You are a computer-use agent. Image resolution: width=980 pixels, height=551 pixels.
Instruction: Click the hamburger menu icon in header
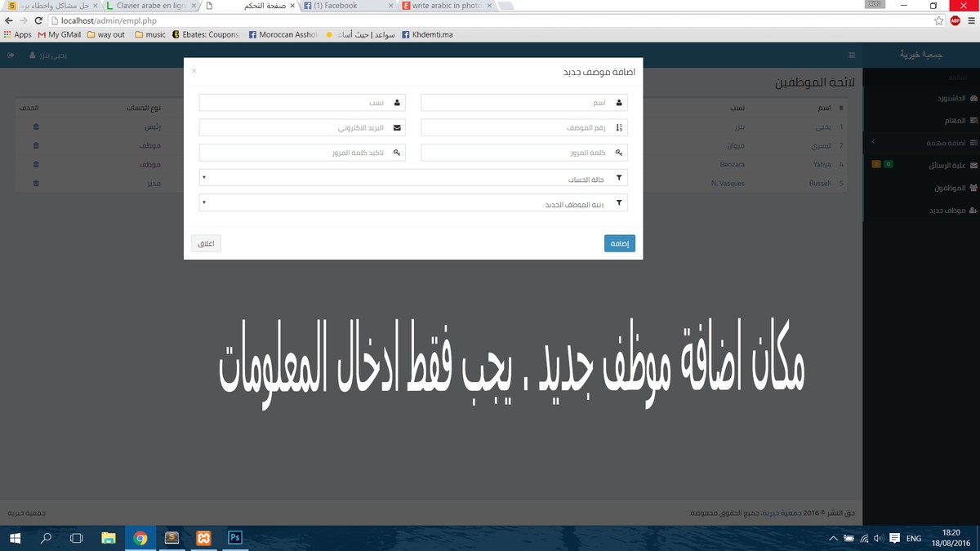pos(852,56)
